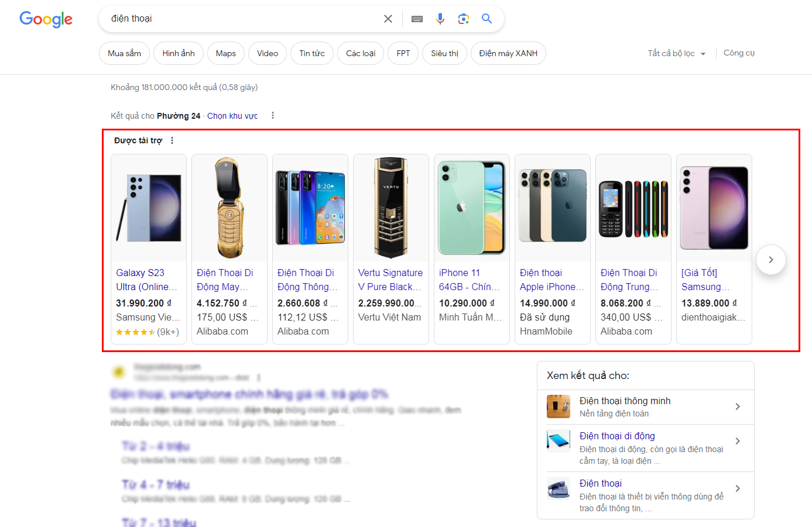Viewport: 812px width, 527px height.
Task: Click the Chọn khu vực link
Action: click(x=232, y=116)
